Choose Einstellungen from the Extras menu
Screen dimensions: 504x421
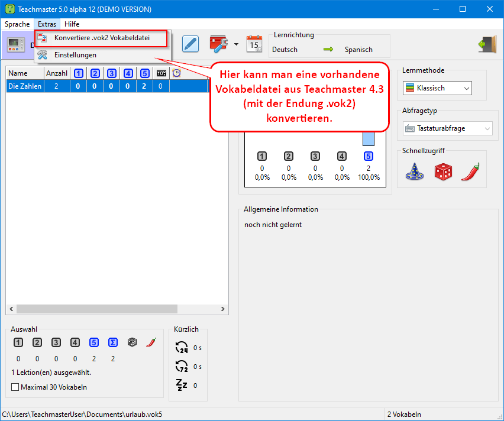[x=75, y=55]
